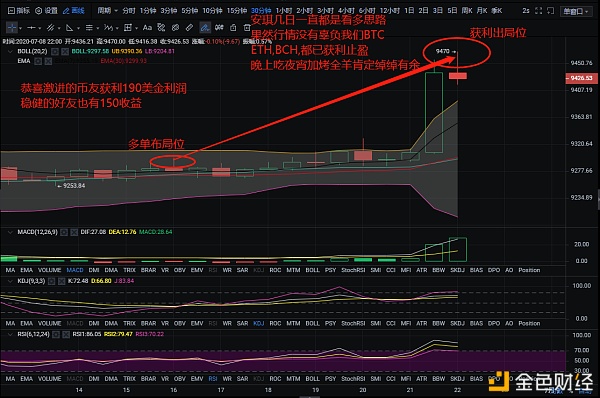The height and width of the screenshot is (398, 600).
Task: Select the triangle pattern drawing tool
Action: 70,28
